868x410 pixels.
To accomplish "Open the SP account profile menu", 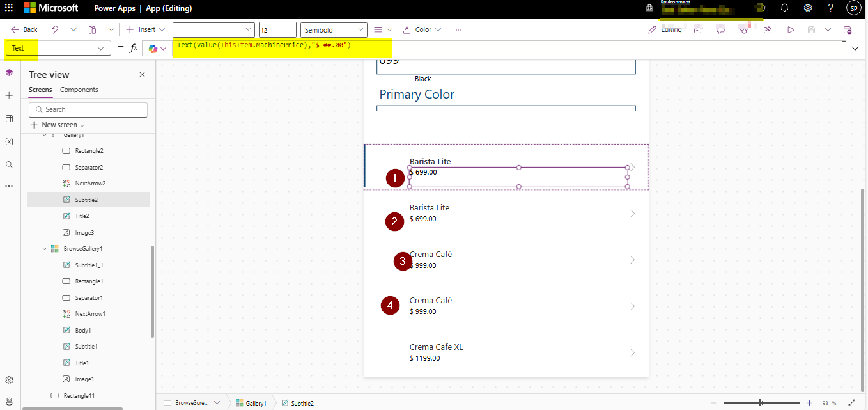I will (853, 8).
